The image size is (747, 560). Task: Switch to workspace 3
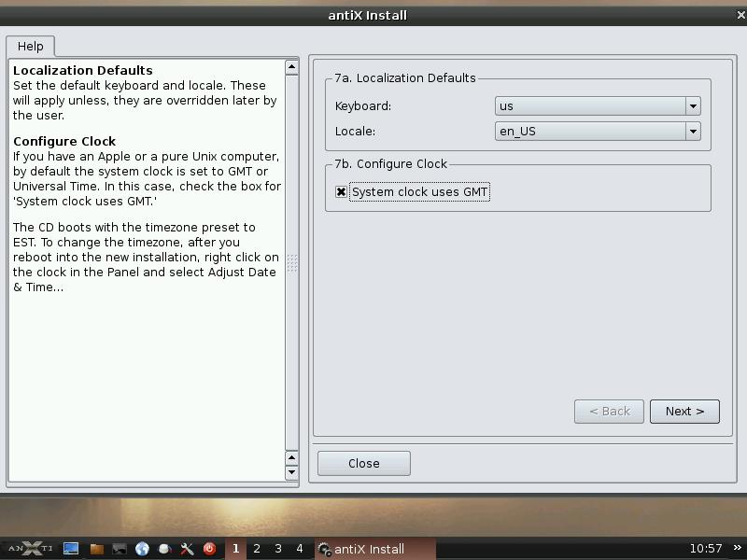(x=278, y=549)
